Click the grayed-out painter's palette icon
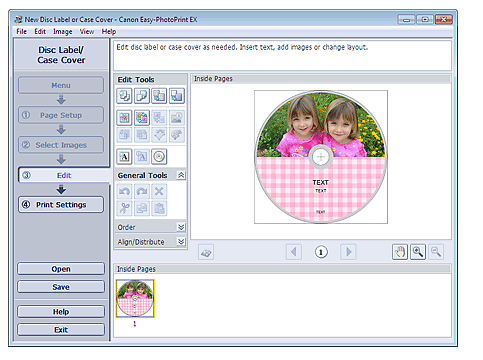Screen dimensions: 483x360 [177, 135]
